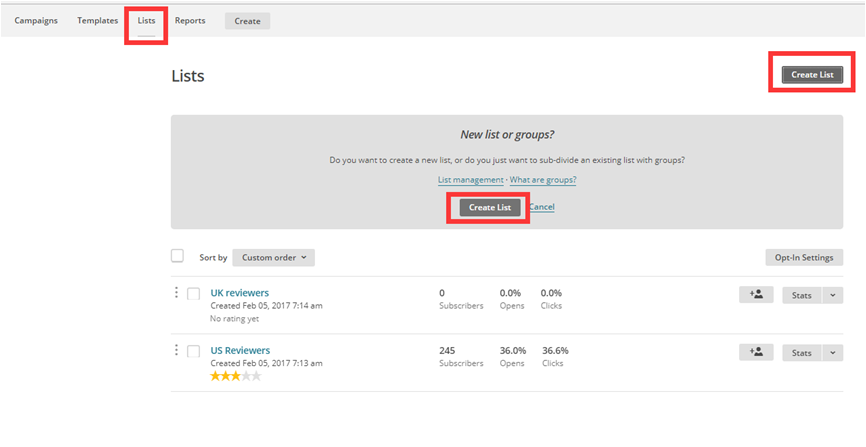The width and height of the screenshot is (866, 447).
Task: Go to the Reports tab
Action: [x=190, y=20]
